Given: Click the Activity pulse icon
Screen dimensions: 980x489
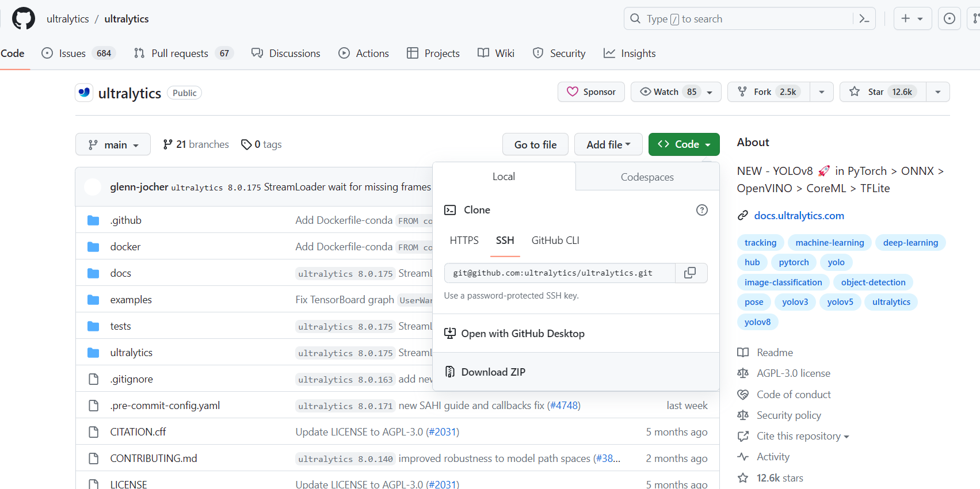Looking at the screenshot, I should pyautogui.click(x=743, y=457).
